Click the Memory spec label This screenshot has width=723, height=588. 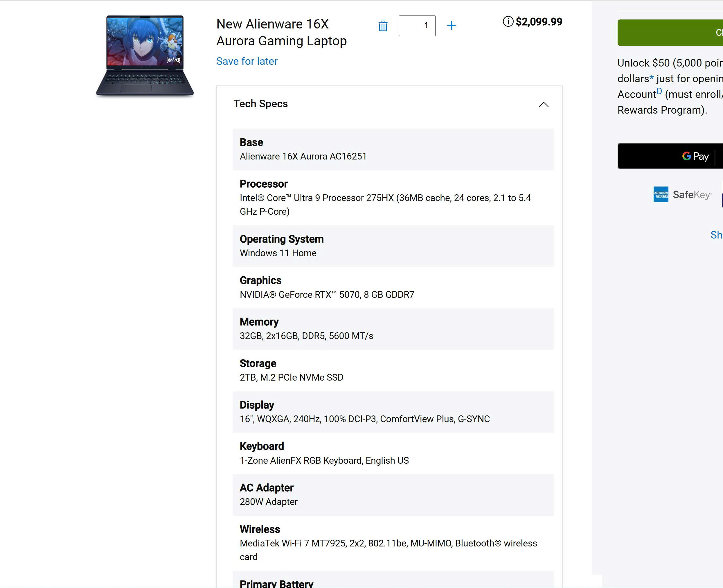click(259, 322)
